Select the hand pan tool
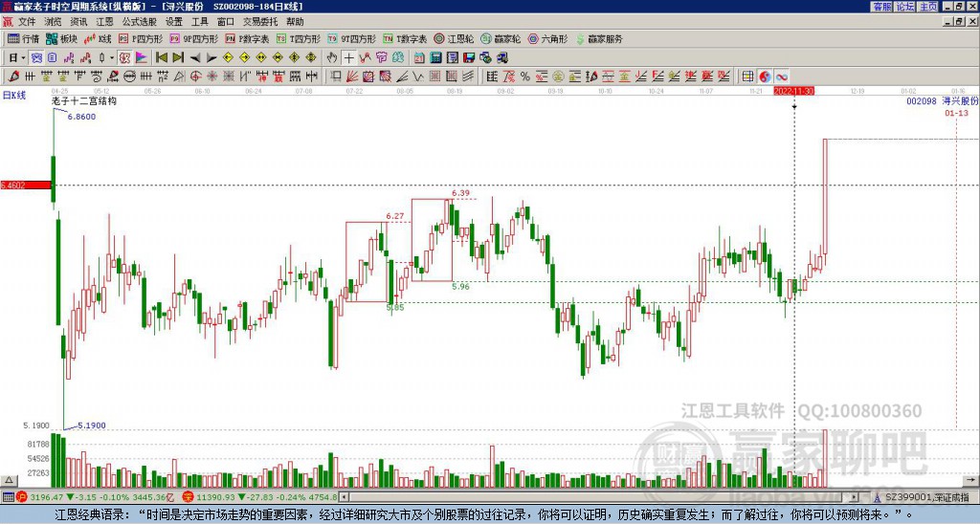Image resolution: width=980 pixels, height=524 pixels. pos(332,57)
